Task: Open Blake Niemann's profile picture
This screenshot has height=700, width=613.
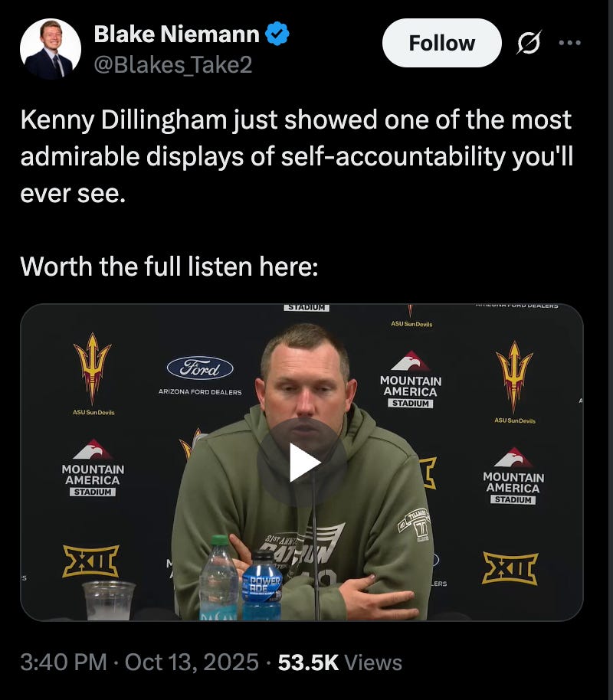Action: click(x=51, y=49)
